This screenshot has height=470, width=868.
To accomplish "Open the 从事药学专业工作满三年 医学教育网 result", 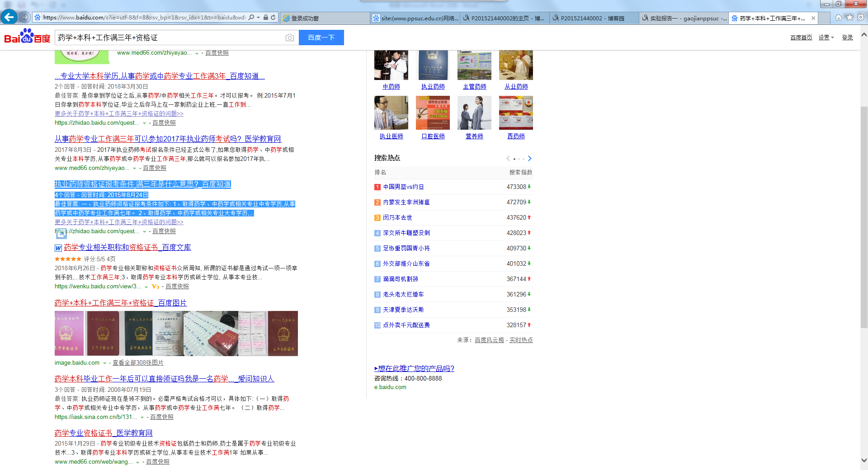I will [x=168, y=139].
